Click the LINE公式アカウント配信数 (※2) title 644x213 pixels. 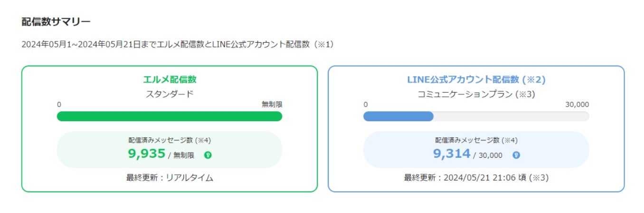(x=476, y=79)
